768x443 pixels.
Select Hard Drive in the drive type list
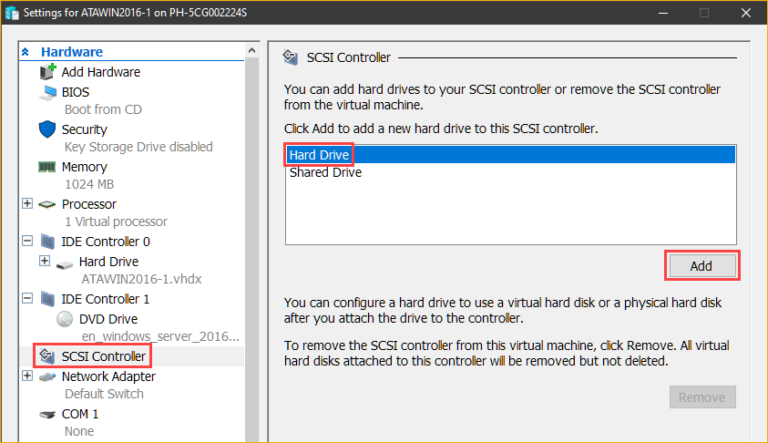coord(510,155)
